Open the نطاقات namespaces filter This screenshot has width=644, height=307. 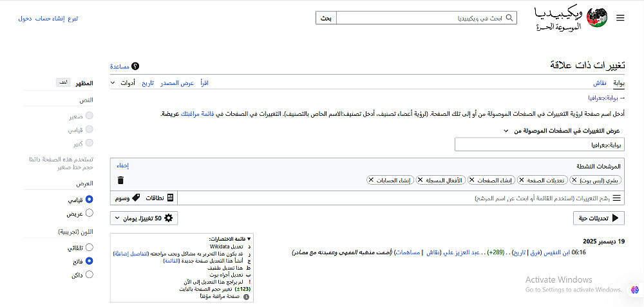159,198
